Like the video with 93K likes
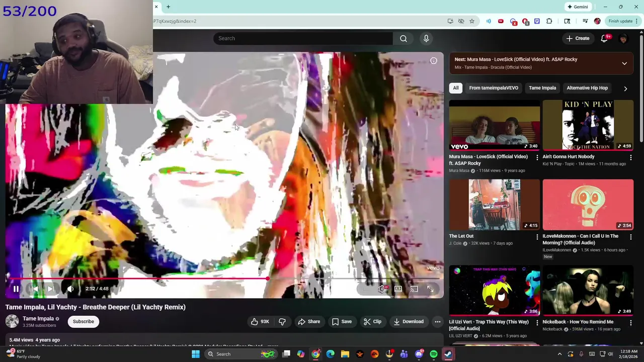 click(261, 322)
